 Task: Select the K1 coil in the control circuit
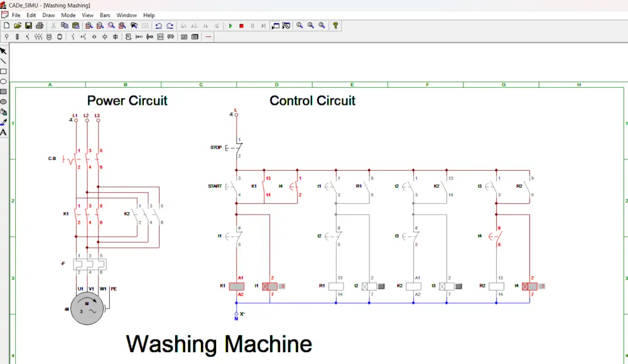pyautogui.click(x=236, y=286)
